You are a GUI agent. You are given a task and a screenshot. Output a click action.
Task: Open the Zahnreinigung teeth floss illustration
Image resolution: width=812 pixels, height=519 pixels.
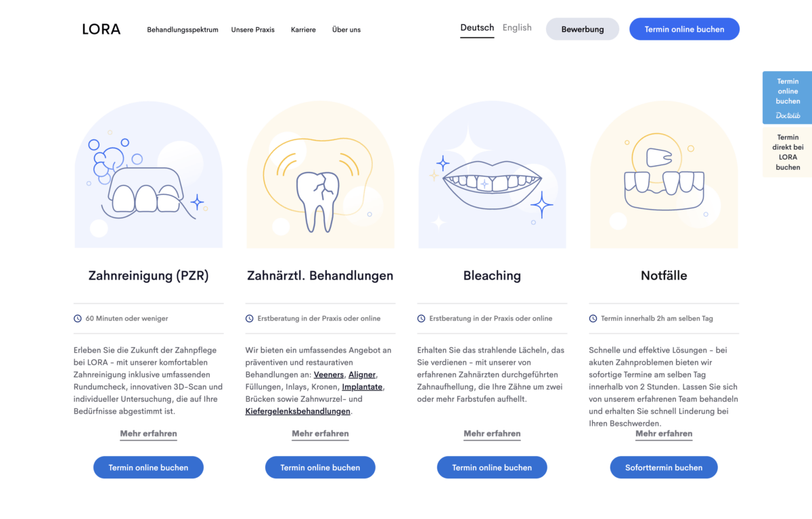[x=148, y=175]
